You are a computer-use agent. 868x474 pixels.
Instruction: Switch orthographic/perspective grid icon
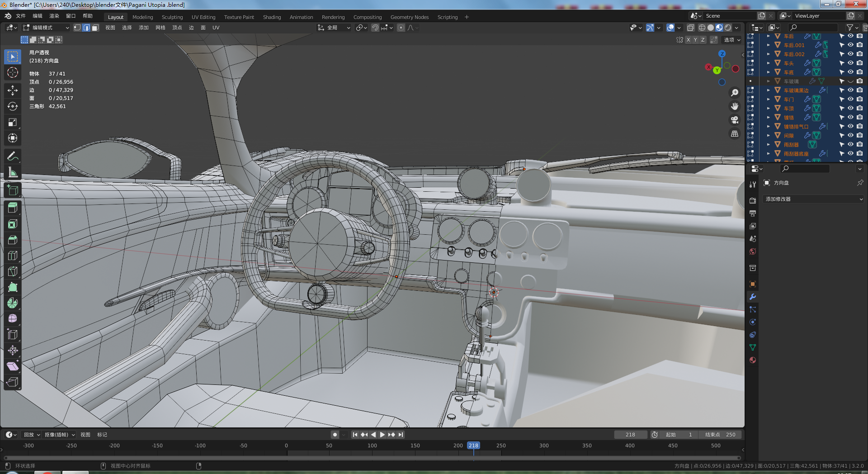click(x=735, y=133)
